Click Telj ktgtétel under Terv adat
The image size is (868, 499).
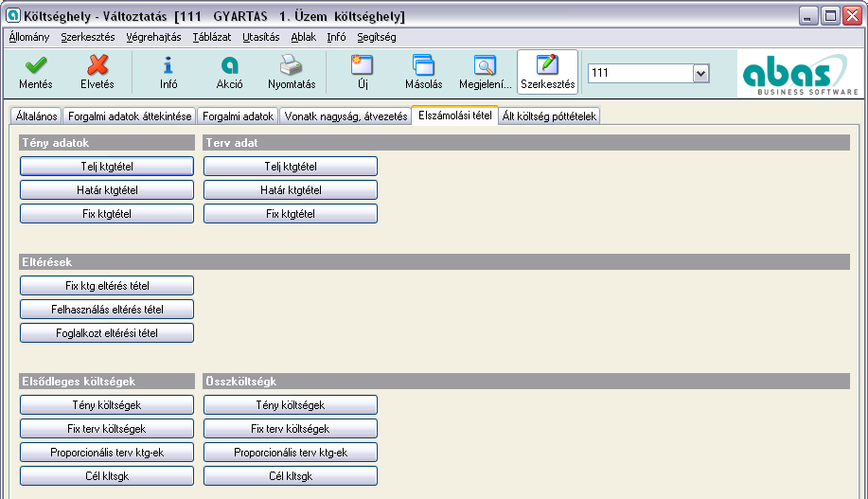[291, 166]
